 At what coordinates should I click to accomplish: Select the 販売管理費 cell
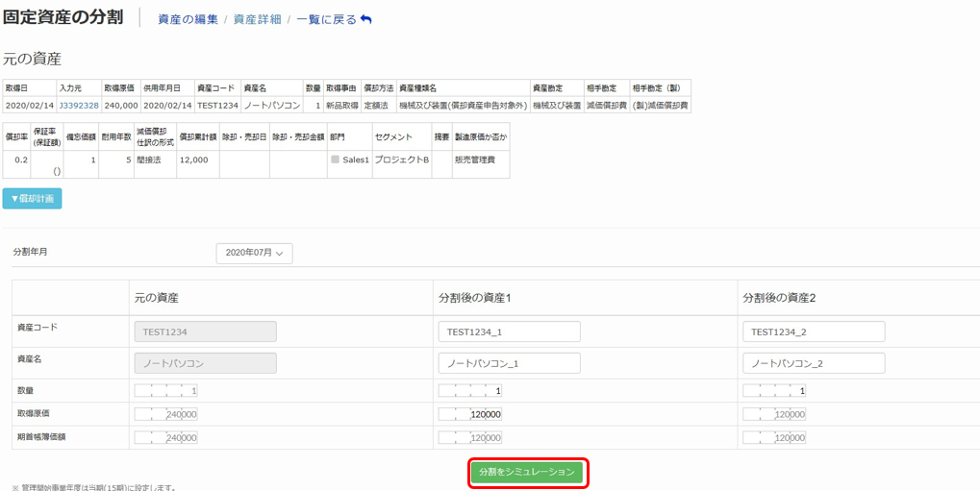pos(481,164)
